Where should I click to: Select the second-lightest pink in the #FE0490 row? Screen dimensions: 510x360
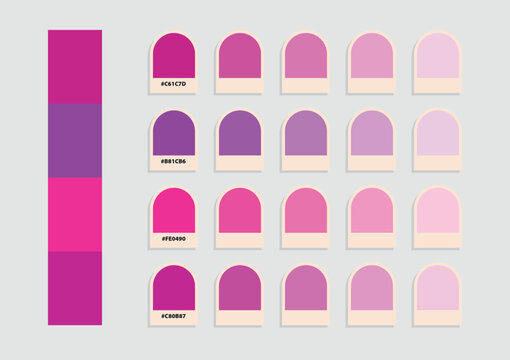tap(372, 210)
